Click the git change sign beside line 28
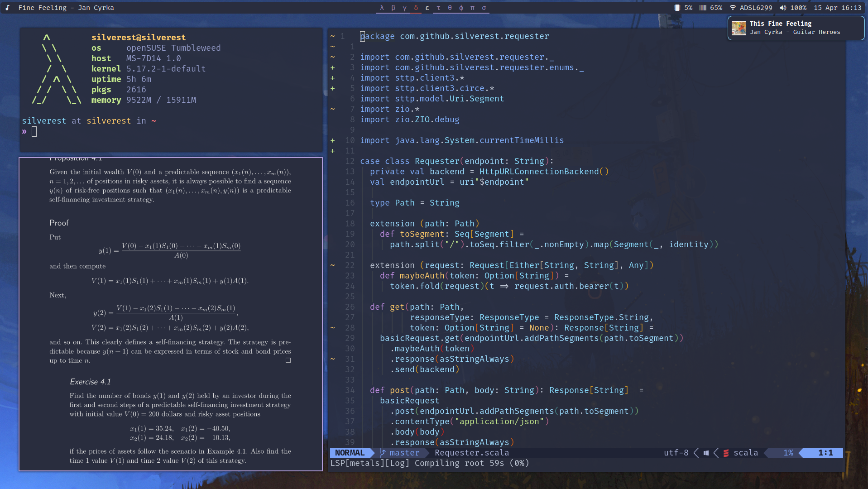 pos(332,328)
